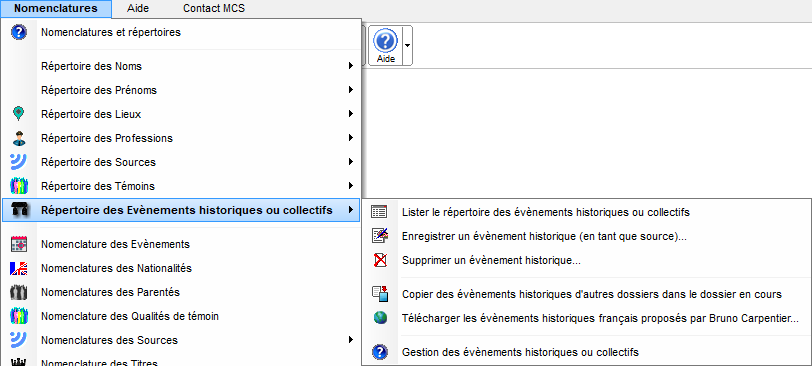Click the list table icon for Lister le répertoire
Screen dimensions: 812x366
click(380, 212)
